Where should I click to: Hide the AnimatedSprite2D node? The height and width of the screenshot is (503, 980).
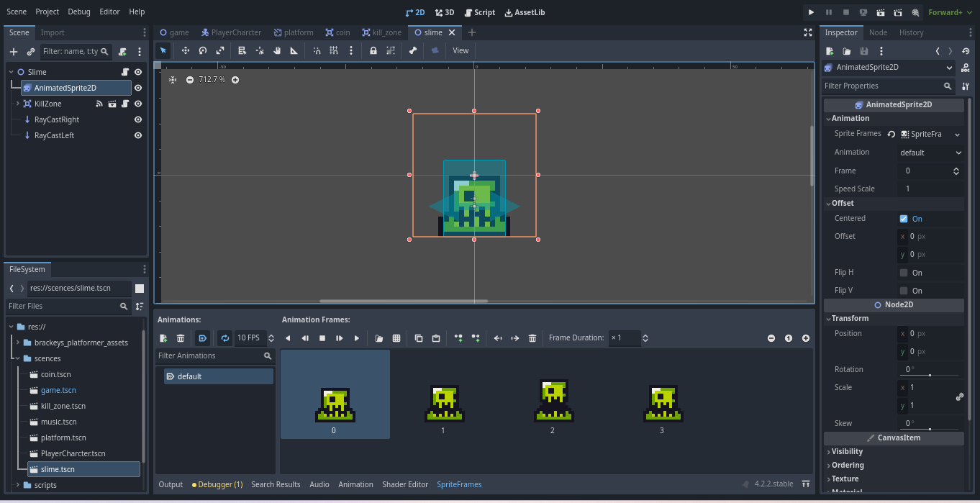click(x=138, y=88)
